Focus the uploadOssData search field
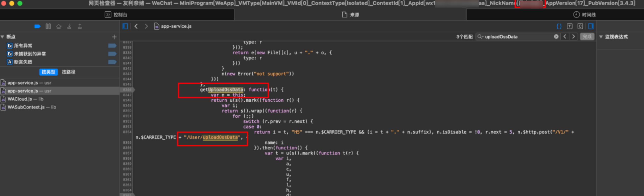 (518, 37)
